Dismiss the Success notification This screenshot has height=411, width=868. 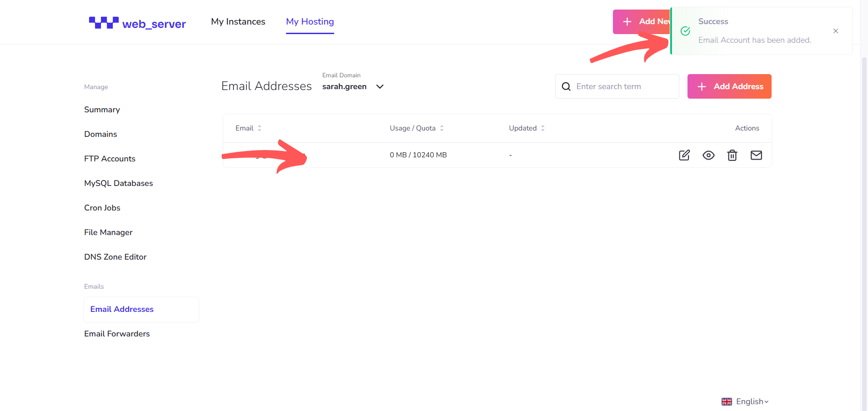coord(836,31)
